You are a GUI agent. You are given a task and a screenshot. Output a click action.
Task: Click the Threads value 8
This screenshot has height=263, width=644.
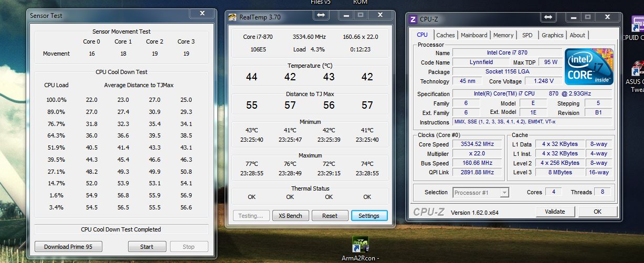[x=603, y=192]
